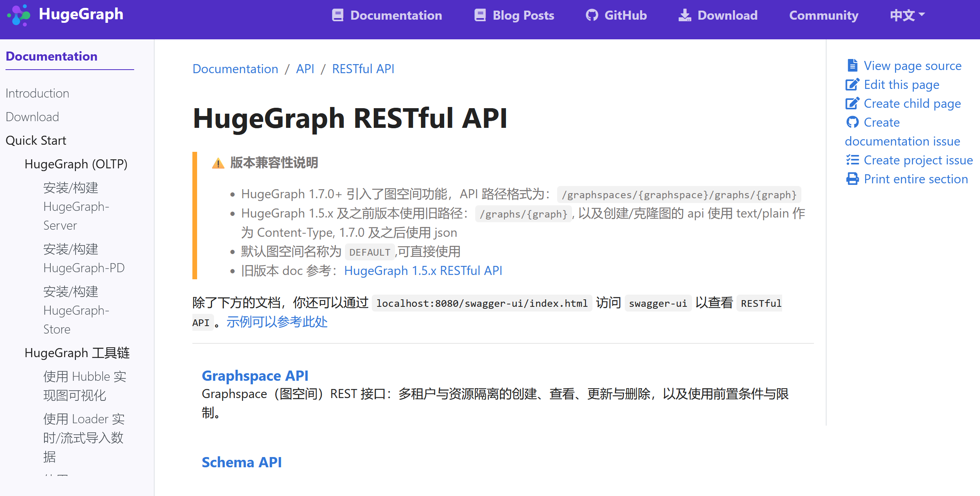Follow the 示例可以参考此处 link
The width and height of the screenshot is (980, 496).
[277, 322]
